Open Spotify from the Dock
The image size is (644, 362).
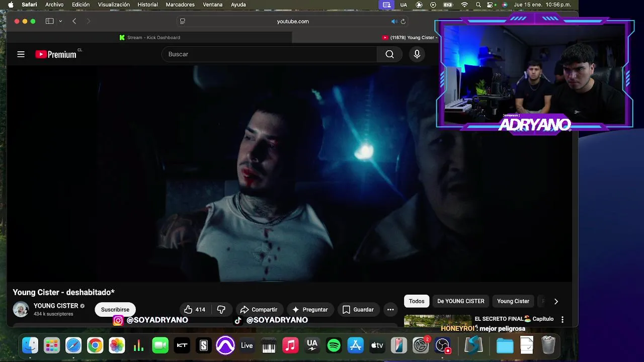[x=334, y=345]
